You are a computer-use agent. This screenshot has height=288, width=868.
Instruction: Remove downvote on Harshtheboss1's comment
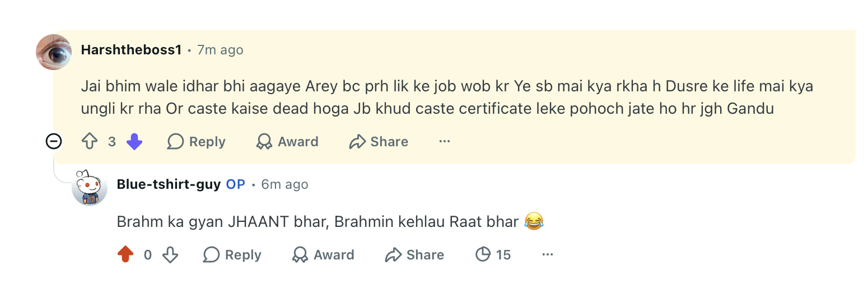[x=134, y=142]
